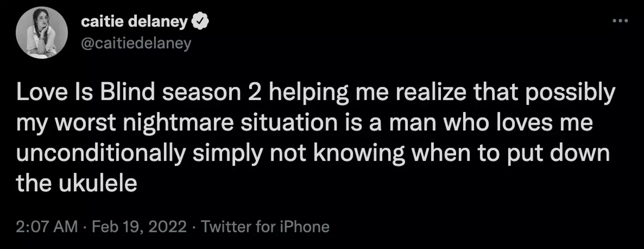Viewport: 644px width, 249px height.
Task: Open the @caitiedelaney handle link
Action: (x=136, y=43)
